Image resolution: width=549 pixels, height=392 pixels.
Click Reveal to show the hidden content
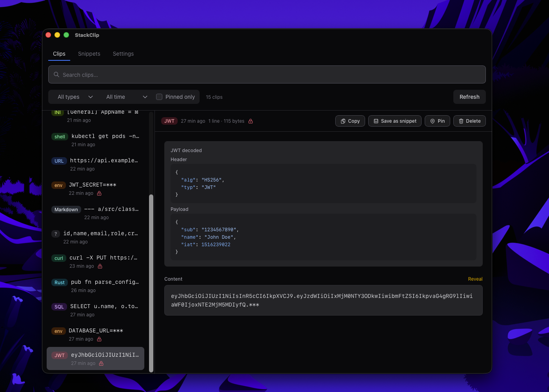(475, 279)
